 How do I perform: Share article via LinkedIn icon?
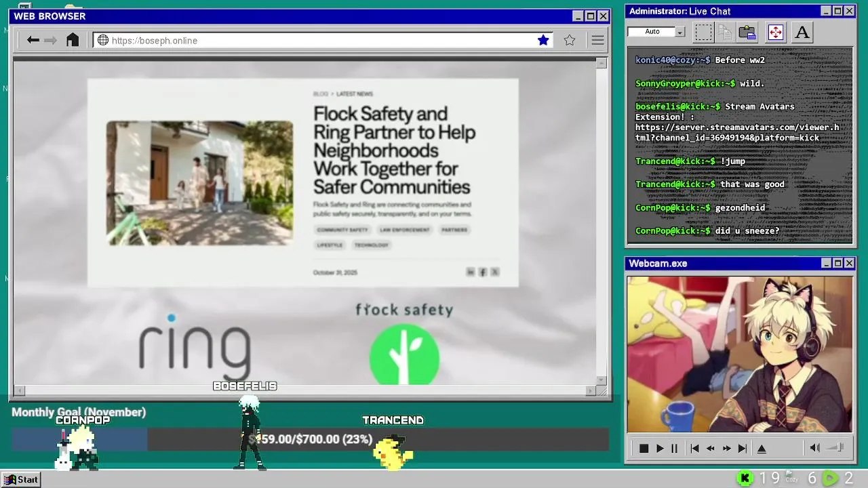[471, 272]
